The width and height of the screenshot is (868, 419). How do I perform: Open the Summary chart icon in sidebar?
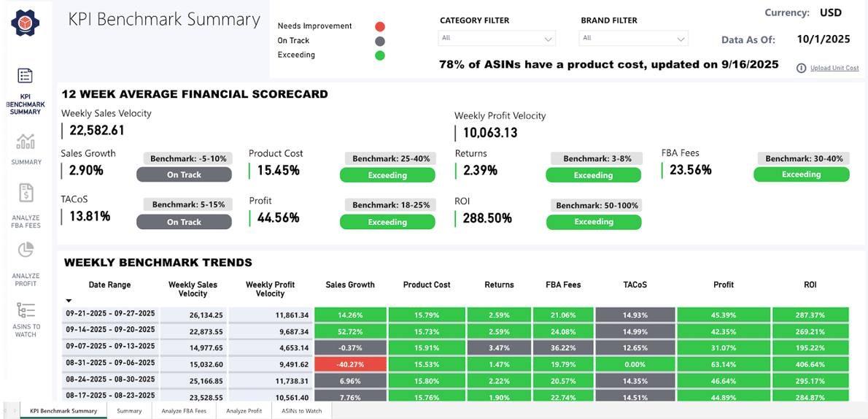[26, 141]
